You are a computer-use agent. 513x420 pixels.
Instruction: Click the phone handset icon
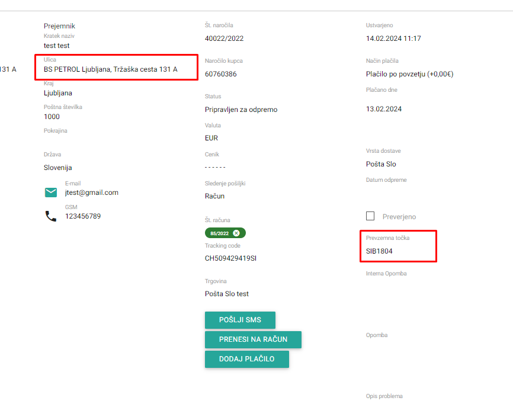(51, 216)
